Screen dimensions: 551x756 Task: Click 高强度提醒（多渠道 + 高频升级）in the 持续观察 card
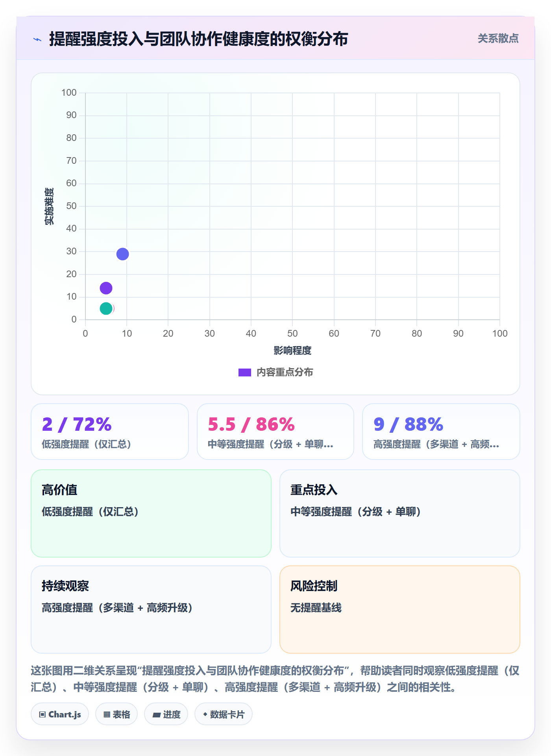(x=117, y=608)
